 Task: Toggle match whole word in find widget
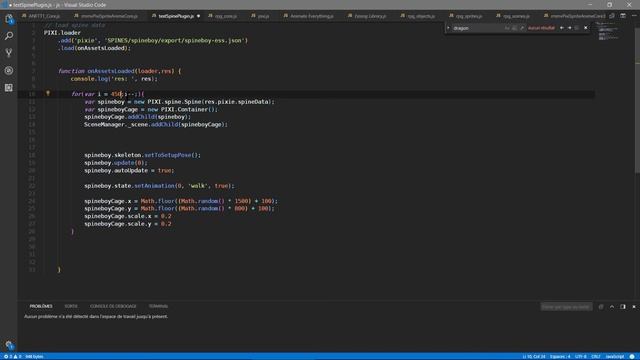514,28
